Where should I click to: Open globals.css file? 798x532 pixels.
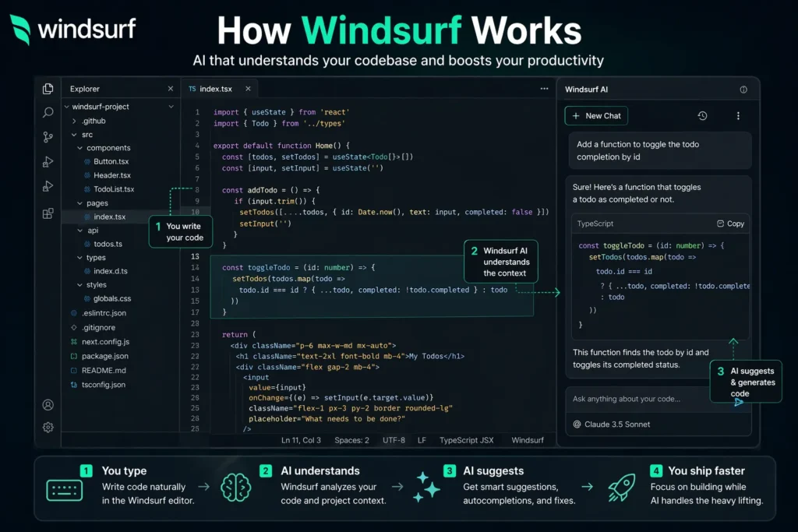[x=112, y=298]
